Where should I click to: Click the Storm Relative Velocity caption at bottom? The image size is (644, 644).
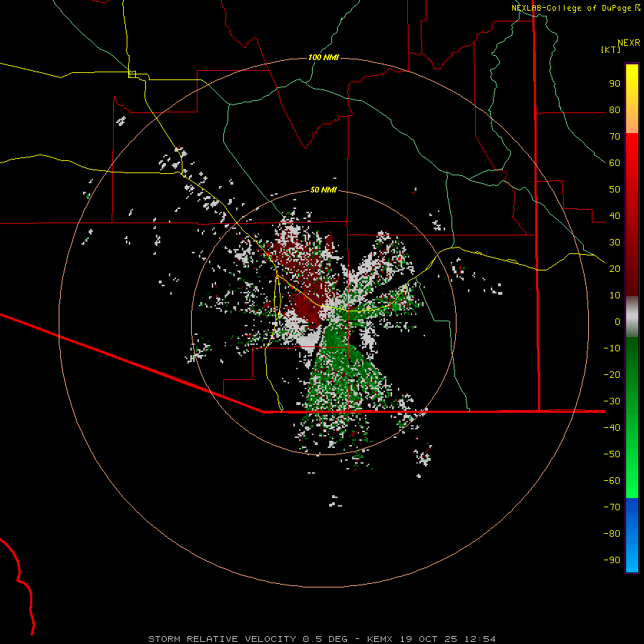coord(321,639)
